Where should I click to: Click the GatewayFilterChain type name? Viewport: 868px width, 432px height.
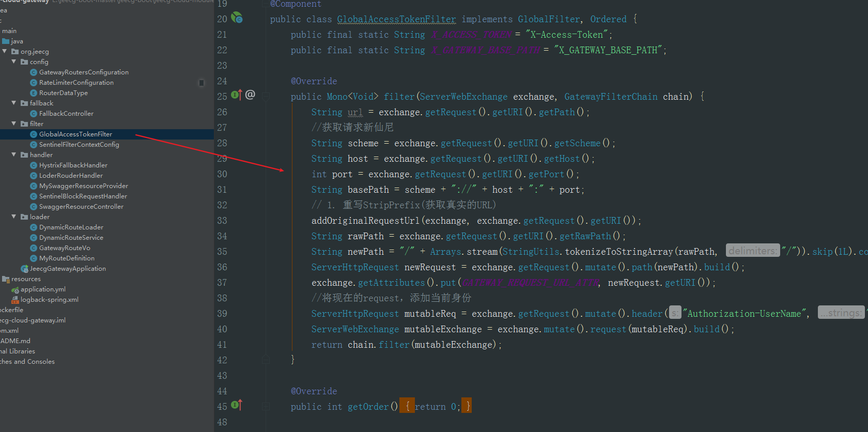(611, 97)
